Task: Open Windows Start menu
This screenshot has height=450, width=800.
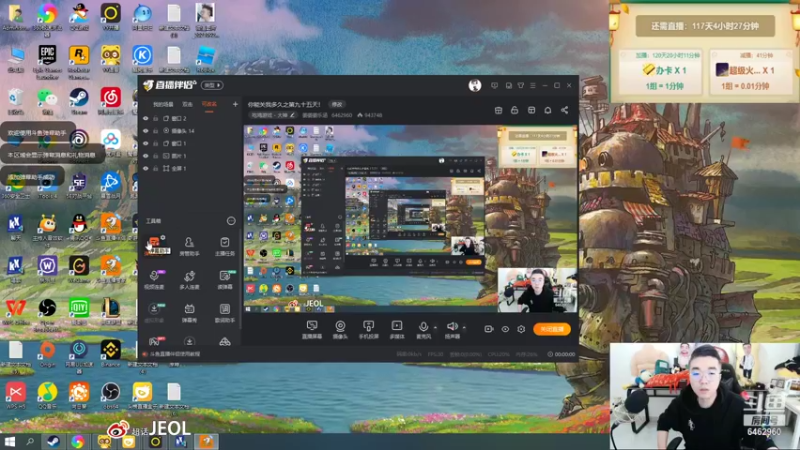Action: tap(10, 441)
